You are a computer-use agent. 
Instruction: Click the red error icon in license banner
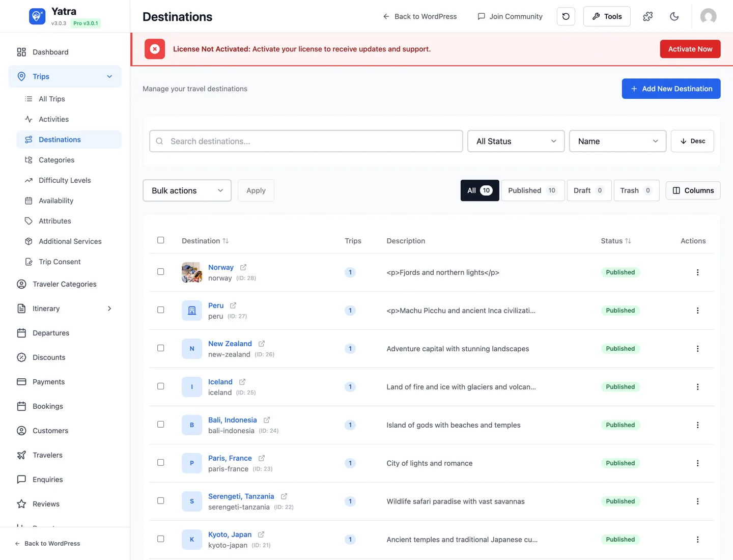[155, 49]
